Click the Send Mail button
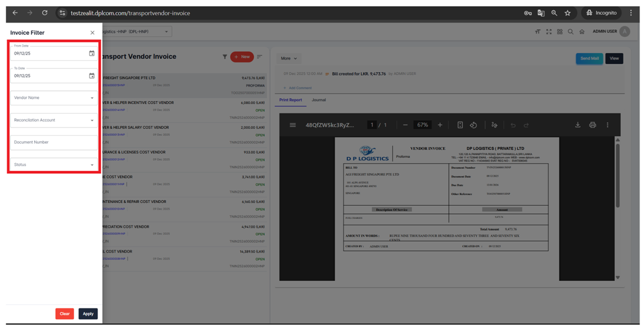Image resolution: width=644 pixels, height=326 pixels. [589, 58]
